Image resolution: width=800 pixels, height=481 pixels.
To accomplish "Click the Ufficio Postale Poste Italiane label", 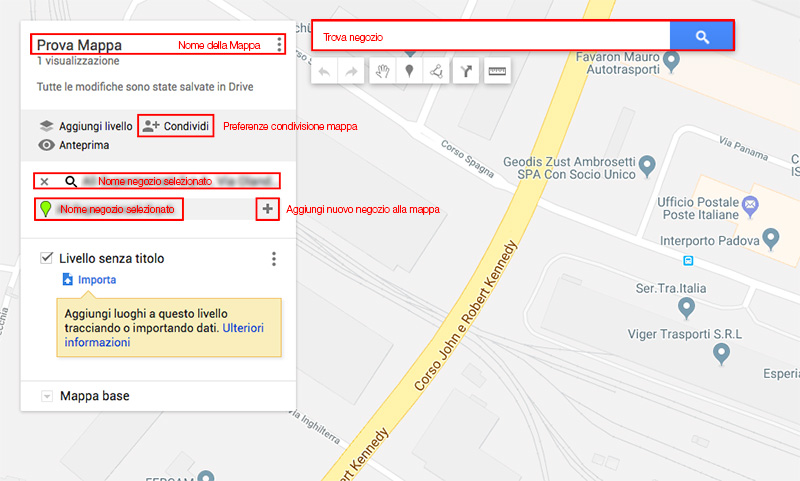I will pos(698,208).
